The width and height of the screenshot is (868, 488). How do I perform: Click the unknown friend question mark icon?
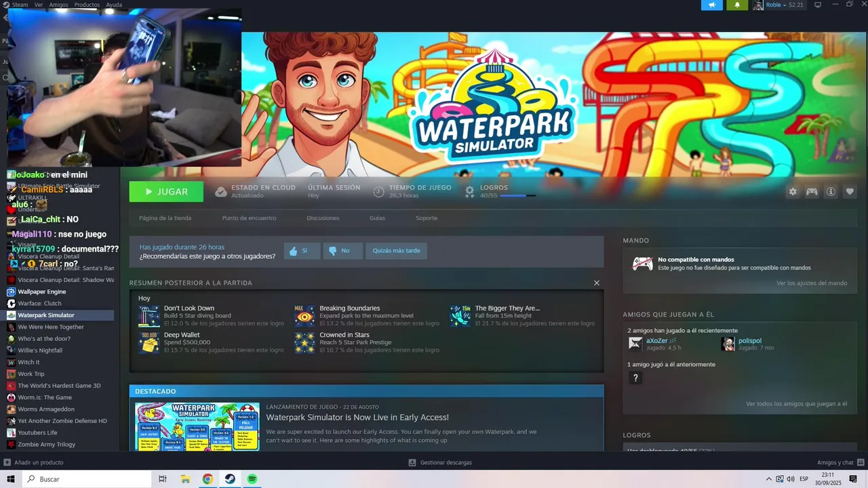[x=635, y=378]
